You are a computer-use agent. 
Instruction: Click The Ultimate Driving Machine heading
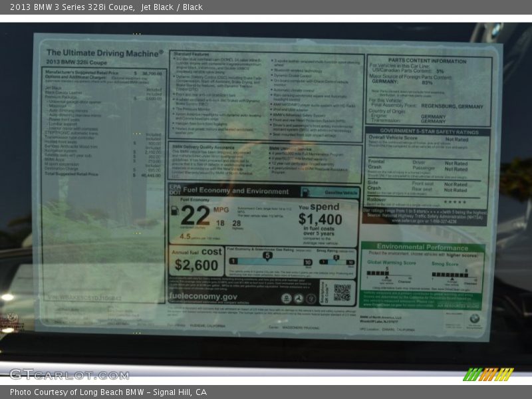pyautogui.click(x=104, y=52)
